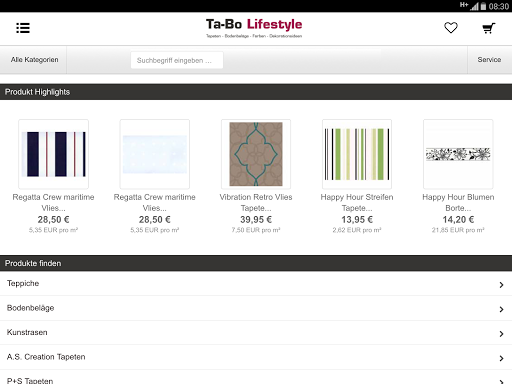Open the Happy Hour Streifen Tapete thumbnail
This screenshot has width=512, height=384.
(357, 154)
